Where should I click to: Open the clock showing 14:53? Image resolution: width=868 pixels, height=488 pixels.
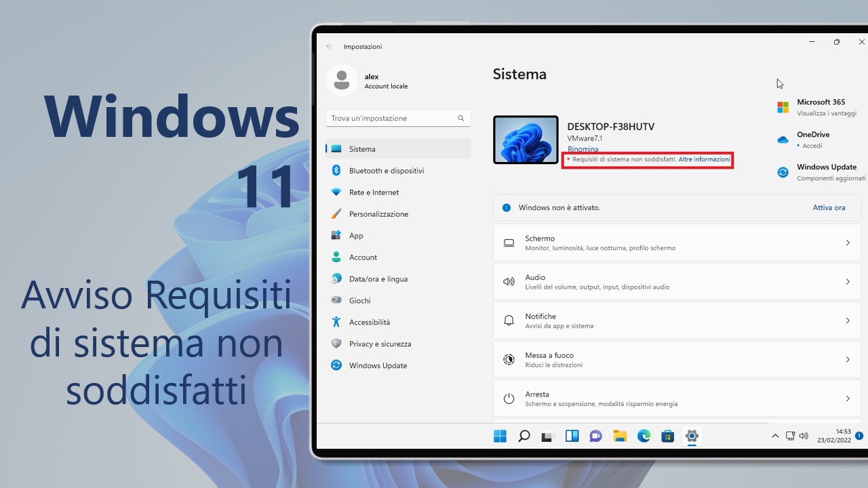(x=833, y=436)
